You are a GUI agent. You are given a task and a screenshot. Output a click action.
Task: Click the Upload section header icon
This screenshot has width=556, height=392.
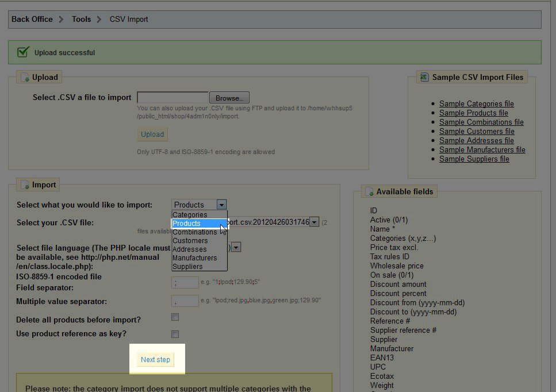pos(25,77)
